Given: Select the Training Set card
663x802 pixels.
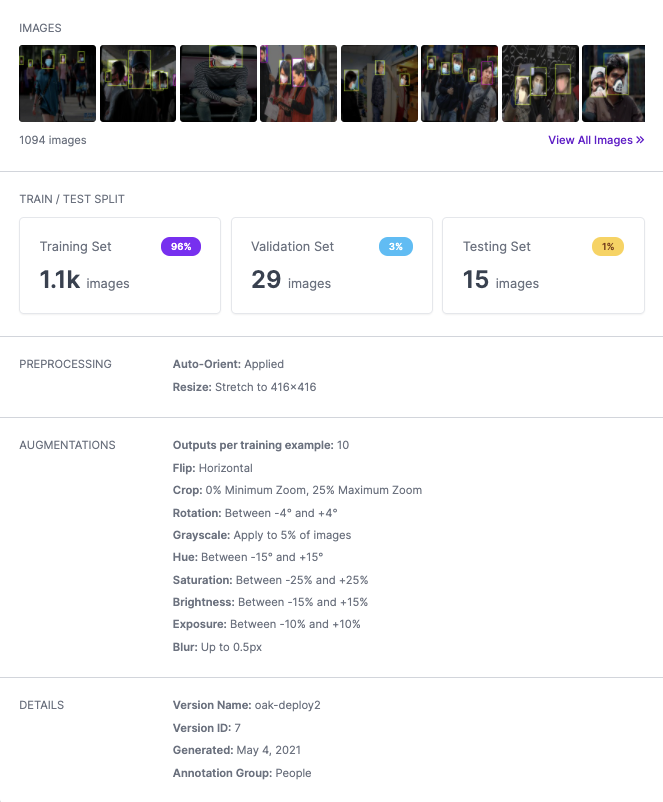Looking at the screenshot, I should [x=120, y=265].
